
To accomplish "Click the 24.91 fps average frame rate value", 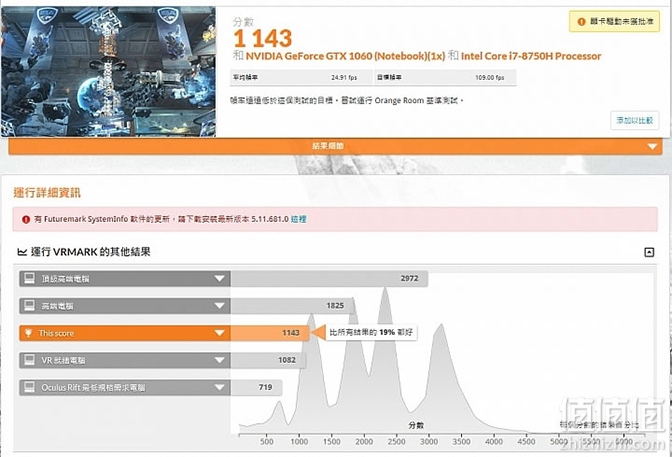I will [x=344, y=78].
